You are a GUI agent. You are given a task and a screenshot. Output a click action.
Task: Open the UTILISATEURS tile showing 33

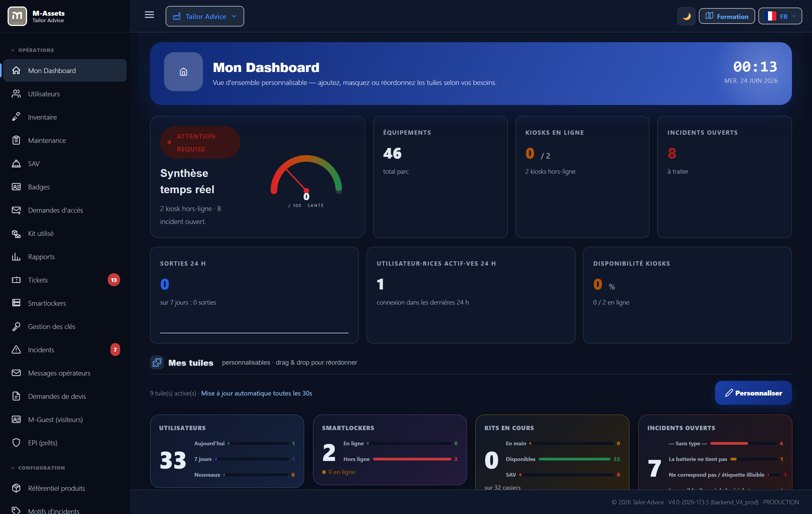(x=227, y=451)
